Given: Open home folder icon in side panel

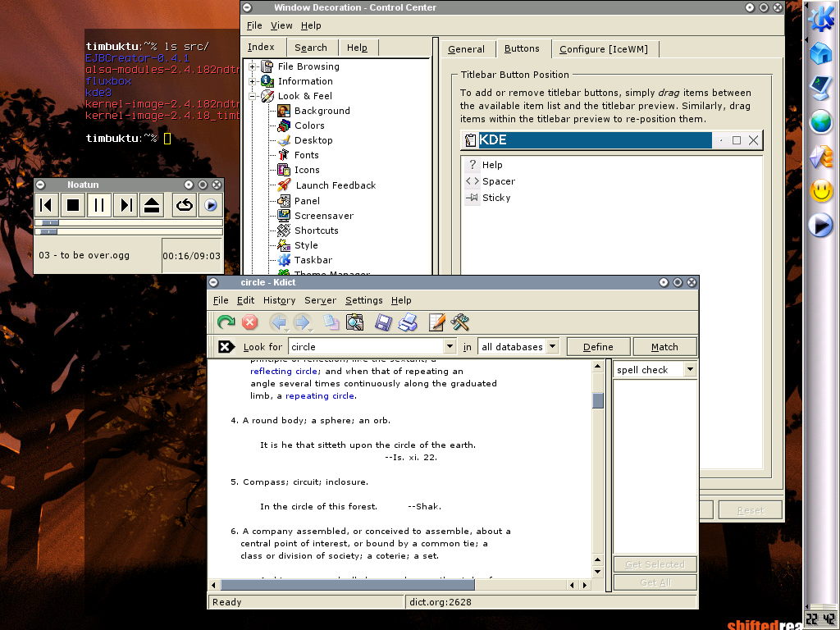Looking at the screenshot, I should pyautogui.click(x=820, y=53).
